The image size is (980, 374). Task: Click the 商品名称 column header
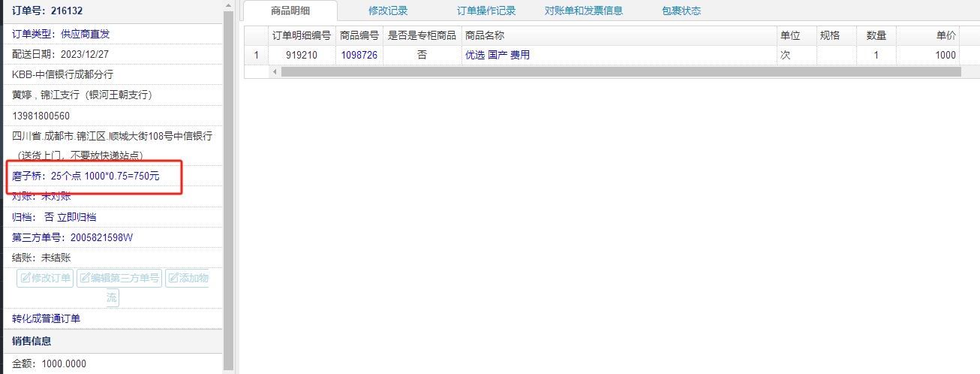click(619, 35)
